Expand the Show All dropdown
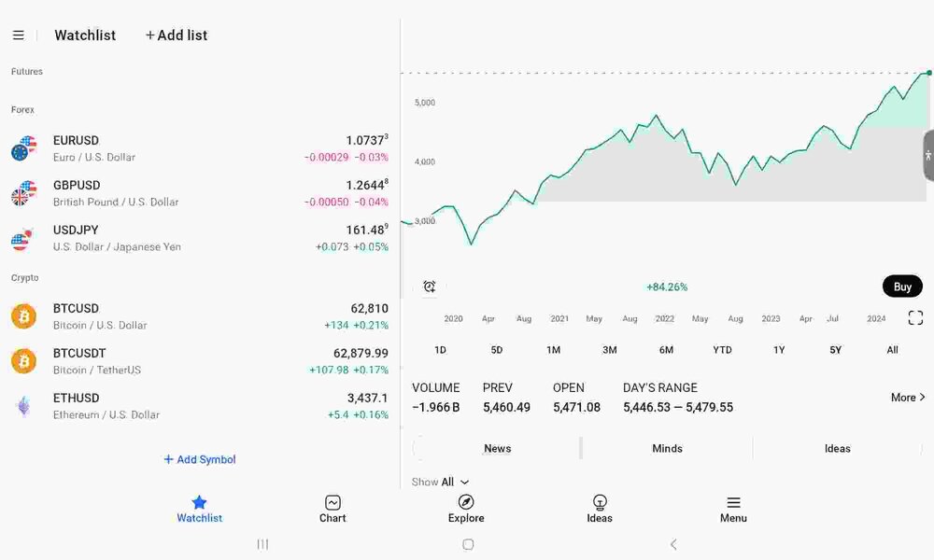Viewport: 934px width, 560px height. pyautogui.click(x=440, y=482)
